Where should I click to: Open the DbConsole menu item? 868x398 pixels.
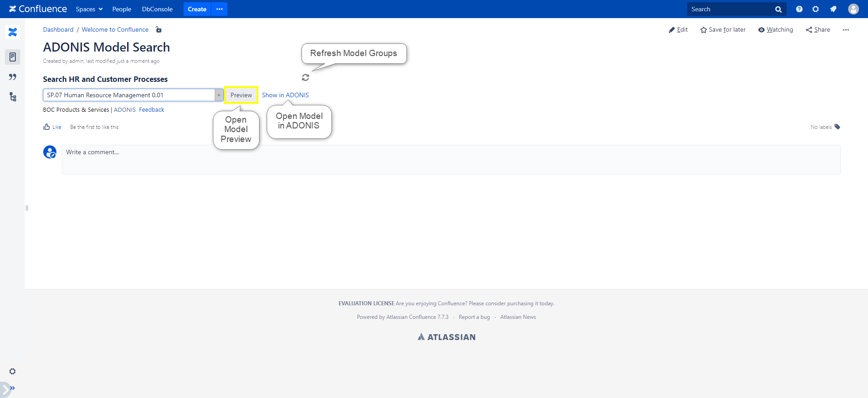(157, 9)
